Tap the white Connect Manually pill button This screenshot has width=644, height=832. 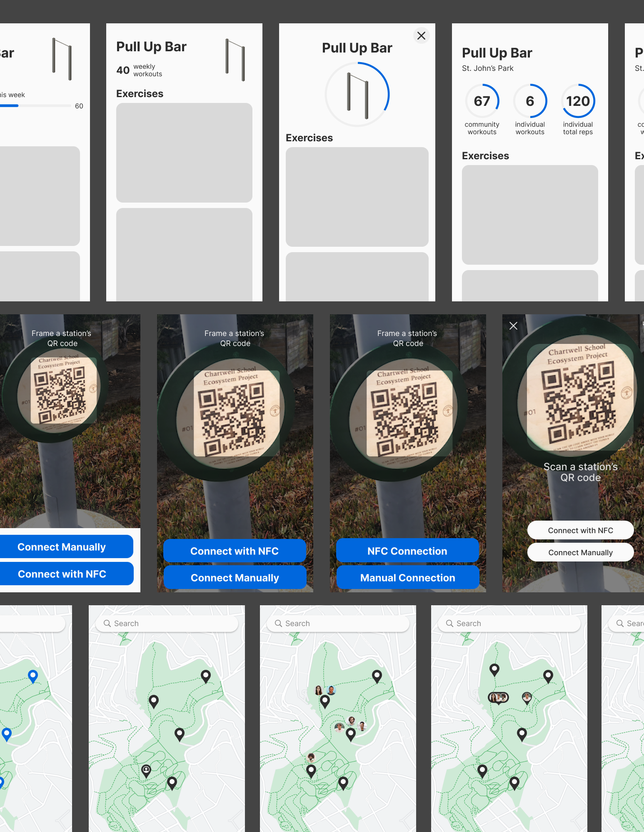pyautogui.click(x=580, y=552)
